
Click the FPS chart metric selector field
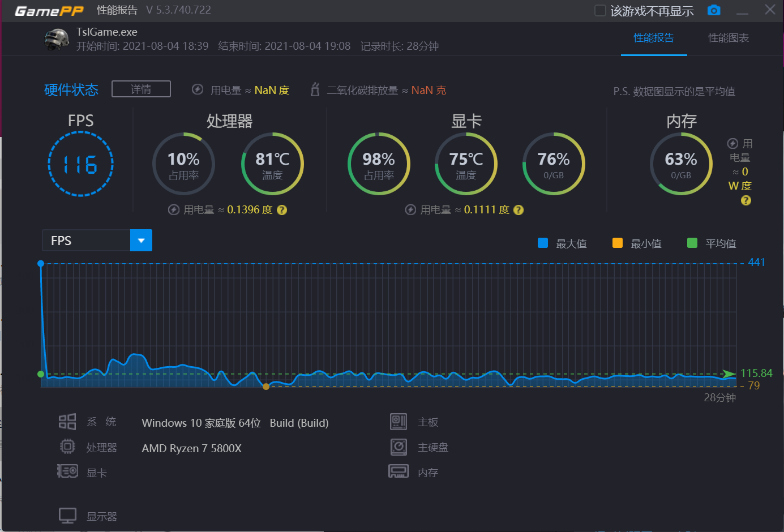(x=97, y=241)
